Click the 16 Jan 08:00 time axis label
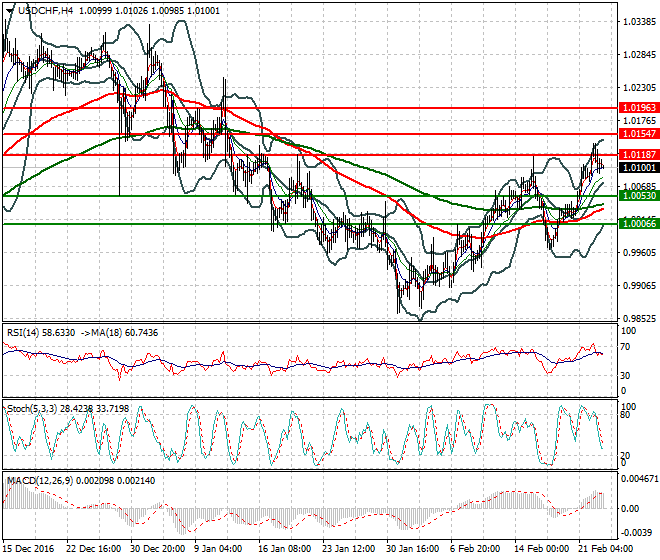The height and width of the screenshot is (560, 660). click(285, 549)
